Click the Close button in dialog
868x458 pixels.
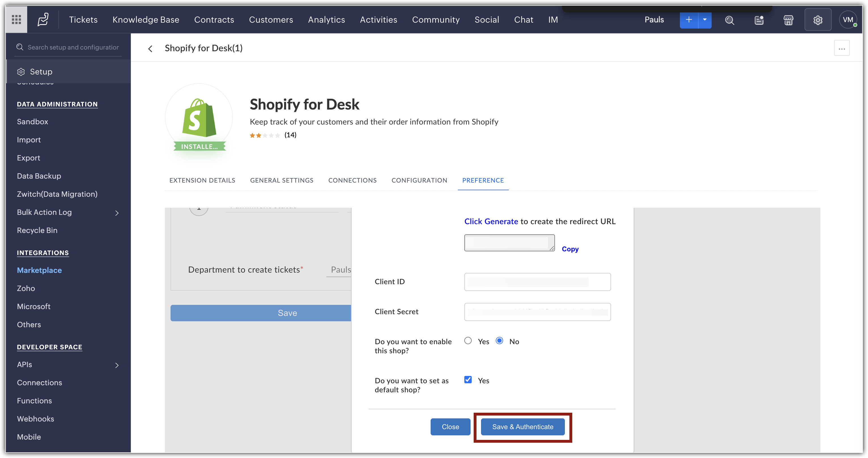[x=450, y=427]
